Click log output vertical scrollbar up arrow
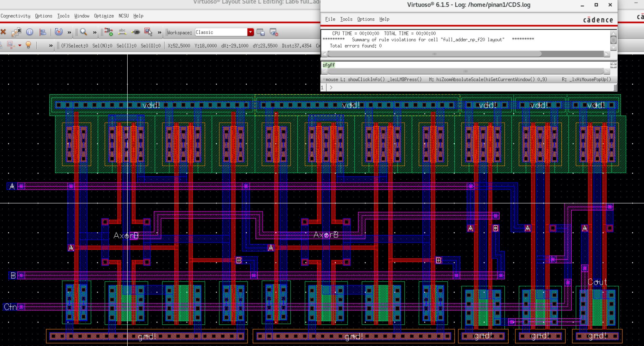Screen dimensions: 644x346 pyautogui.click(x=613, y=33)
